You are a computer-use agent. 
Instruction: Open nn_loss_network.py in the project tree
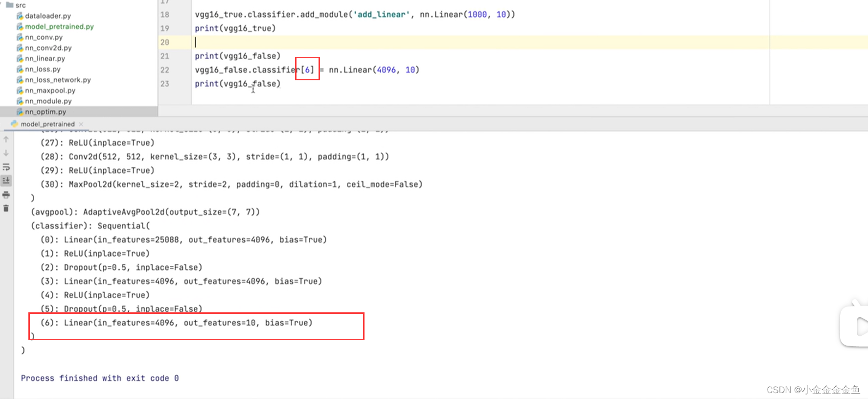coord(58,80)
